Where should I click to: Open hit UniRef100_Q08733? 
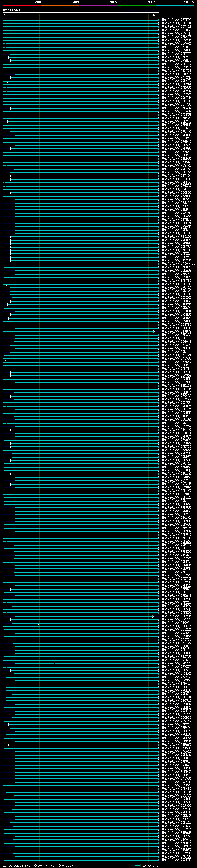[x=177, y=856]
